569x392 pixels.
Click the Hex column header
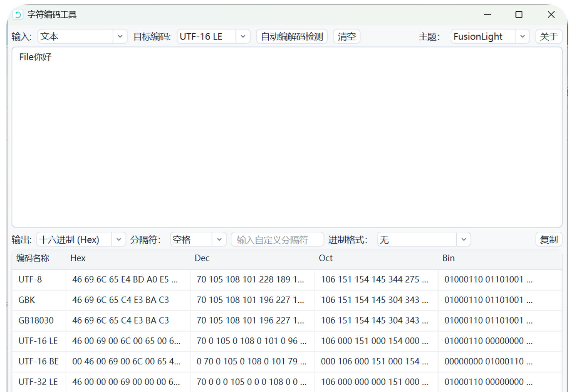pos(78,258)
